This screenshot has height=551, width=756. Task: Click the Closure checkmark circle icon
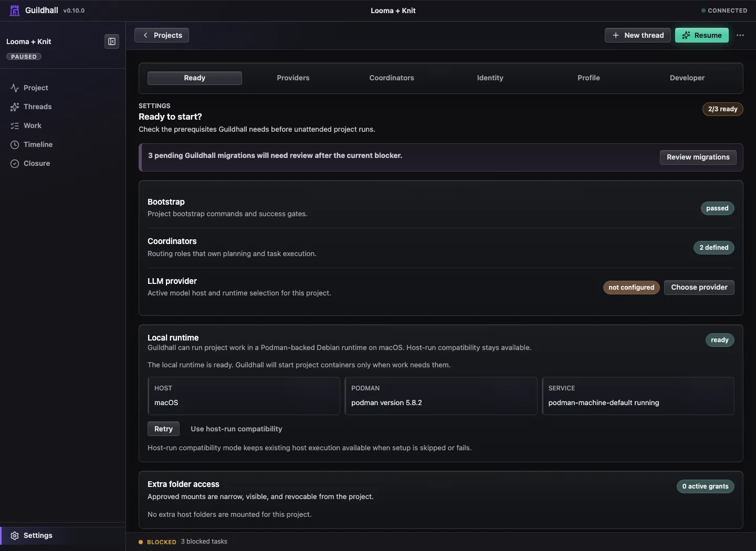tap(15, 163)
